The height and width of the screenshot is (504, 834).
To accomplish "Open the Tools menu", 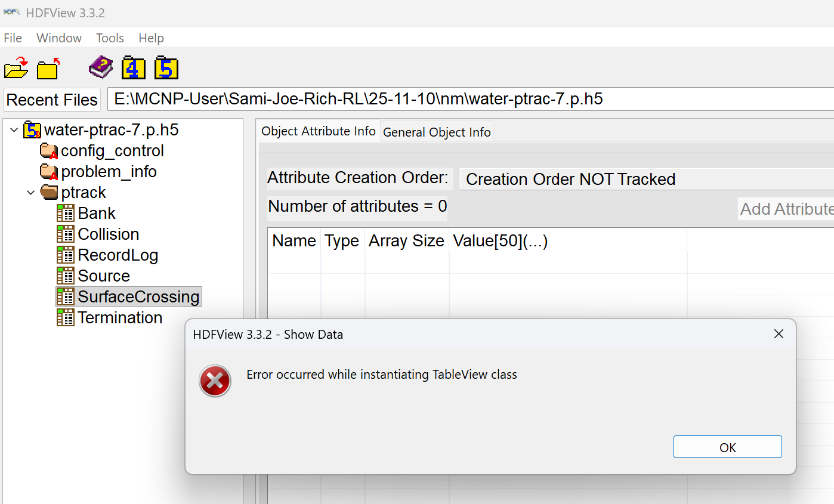I will [x=110, y=38].
